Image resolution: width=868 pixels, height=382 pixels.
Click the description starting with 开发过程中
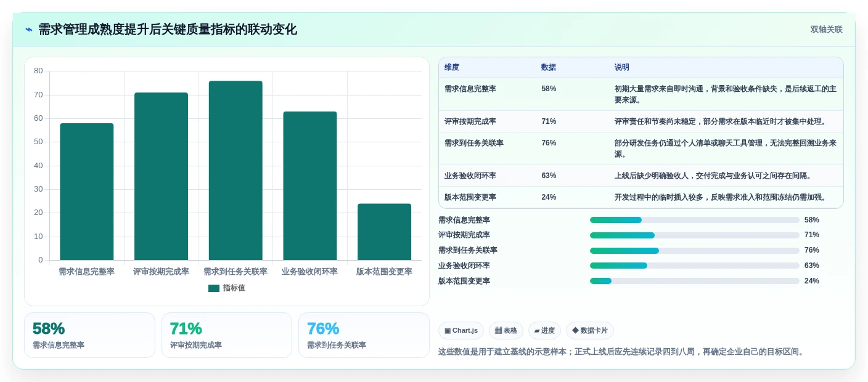coord(721,197)
